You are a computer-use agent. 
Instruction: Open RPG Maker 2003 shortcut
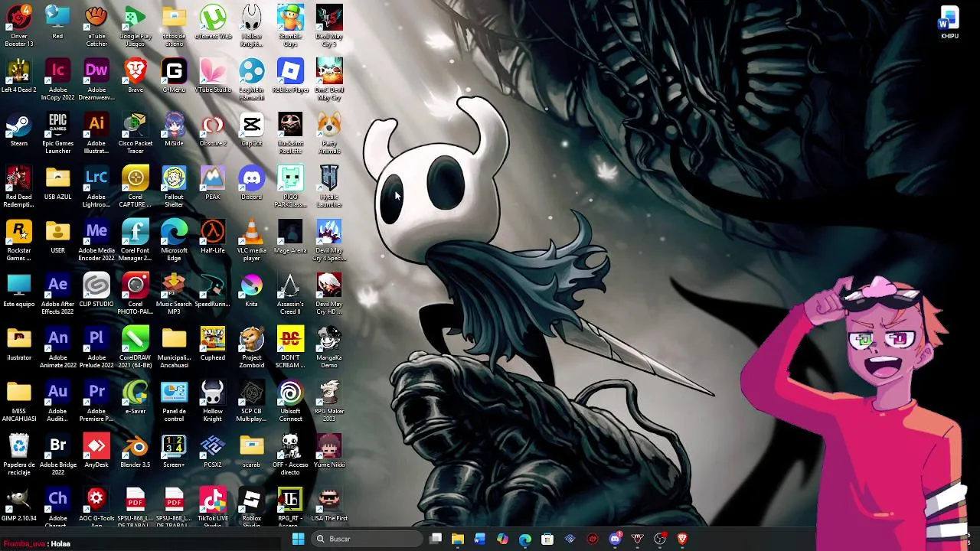tap(329, 401)
